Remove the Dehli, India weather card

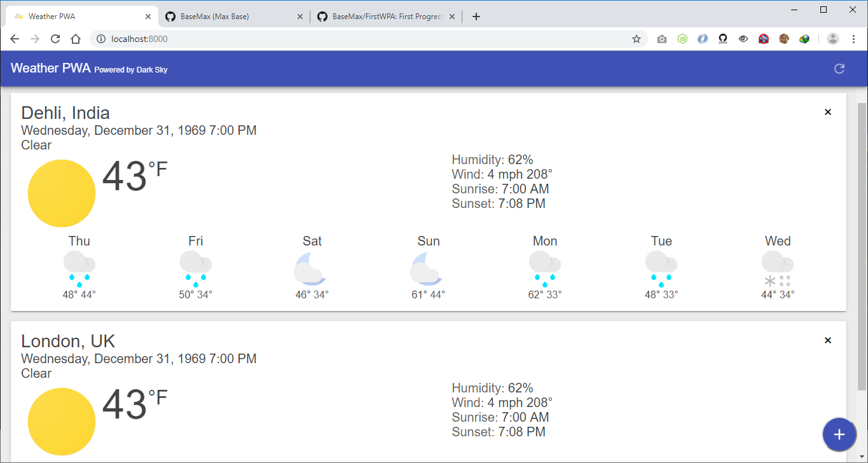pos(828,112)
